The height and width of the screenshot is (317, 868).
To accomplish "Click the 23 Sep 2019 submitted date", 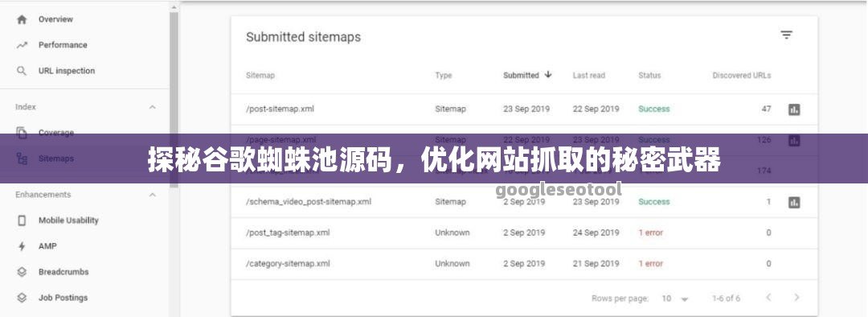I will click(x=526, y=109).
